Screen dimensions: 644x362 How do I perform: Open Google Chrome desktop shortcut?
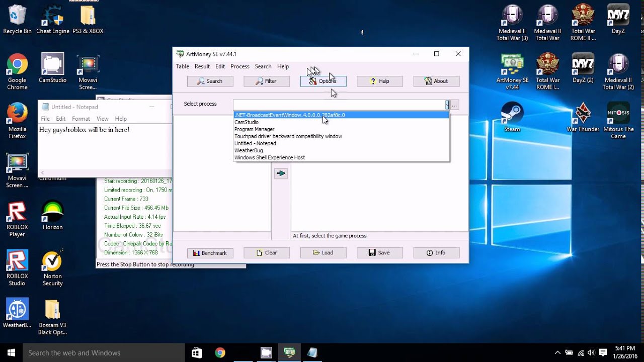(17, 72)
